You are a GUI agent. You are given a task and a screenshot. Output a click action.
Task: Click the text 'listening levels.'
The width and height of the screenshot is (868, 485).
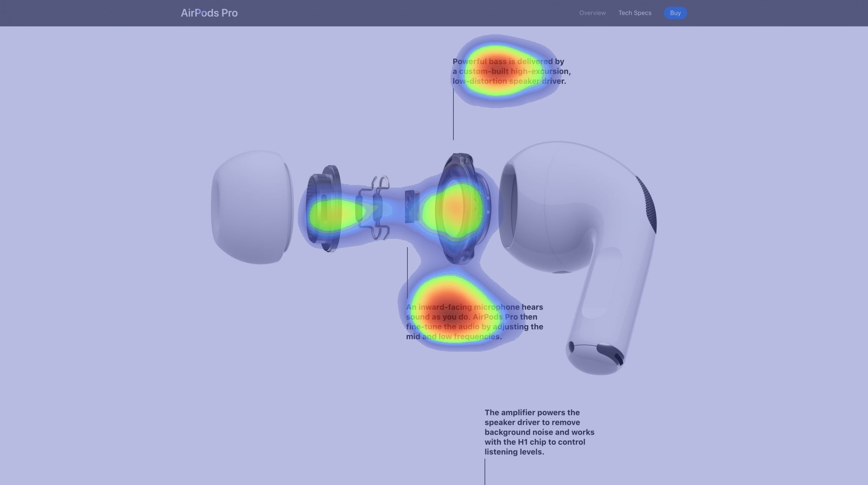(514, 452)
